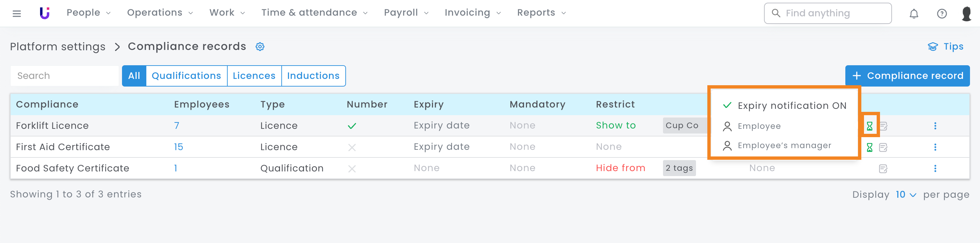Open the help question mark icon
980x243 pixels.
click(942, 14)
